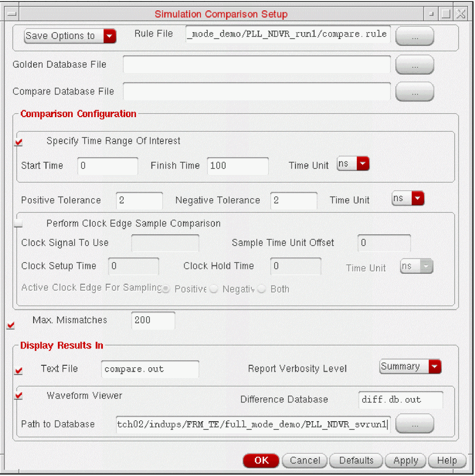Click the Start Time field

[107, 166]
